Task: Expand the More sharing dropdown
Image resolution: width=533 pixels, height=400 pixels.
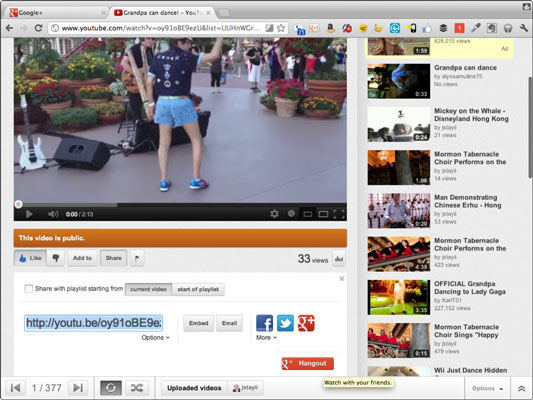Action: pyautogui.click(x=266, y=337)
